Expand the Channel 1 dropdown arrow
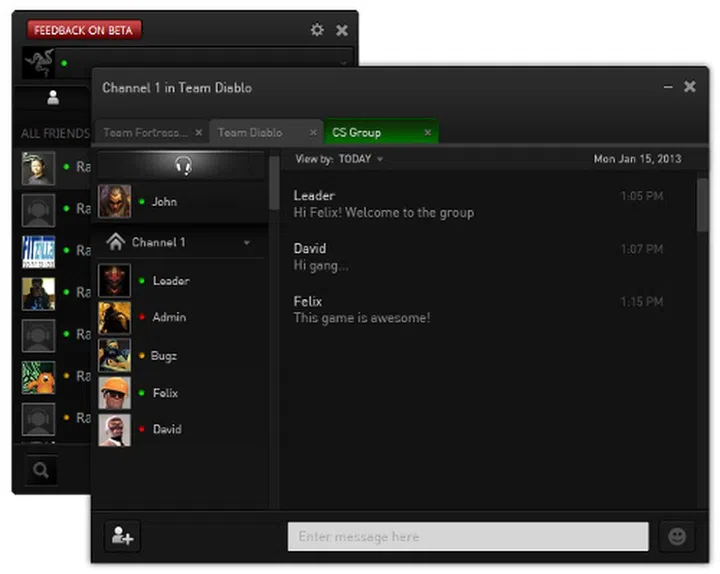 coord(247,243)
